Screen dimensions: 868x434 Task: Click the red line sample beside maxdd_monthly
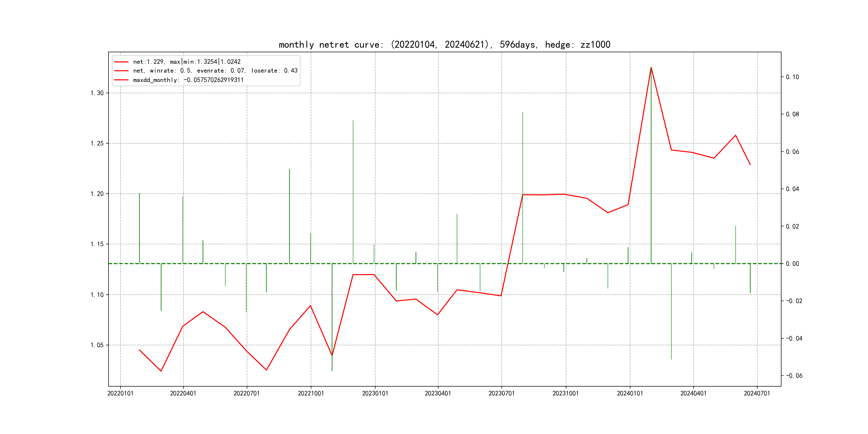click(x=121, y=80)
